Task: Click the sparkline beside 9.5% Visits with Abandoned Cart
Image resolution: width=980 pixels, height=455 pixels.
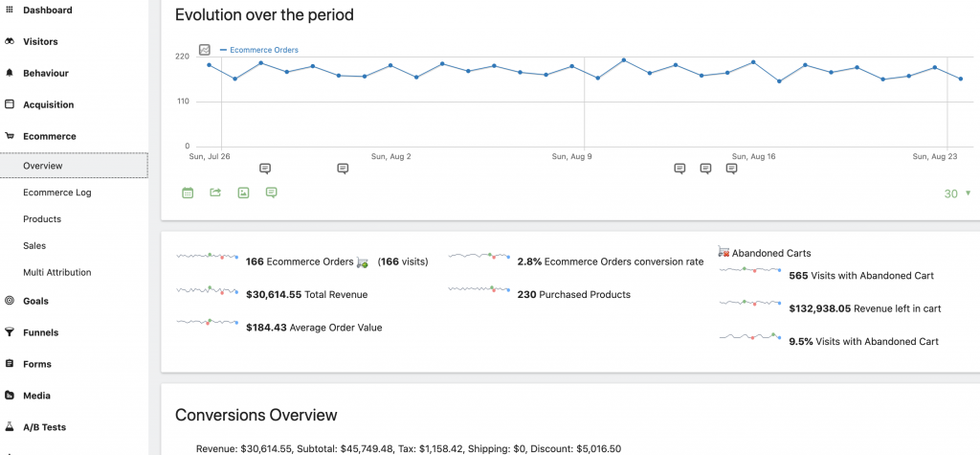Action: click(750, 336)
